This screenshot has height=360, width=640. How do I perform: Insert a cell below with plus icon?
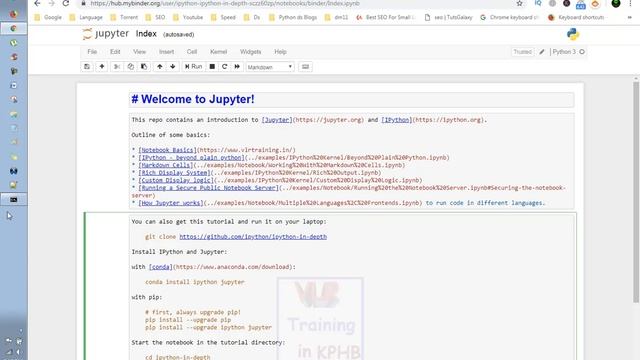pos(102,67)
